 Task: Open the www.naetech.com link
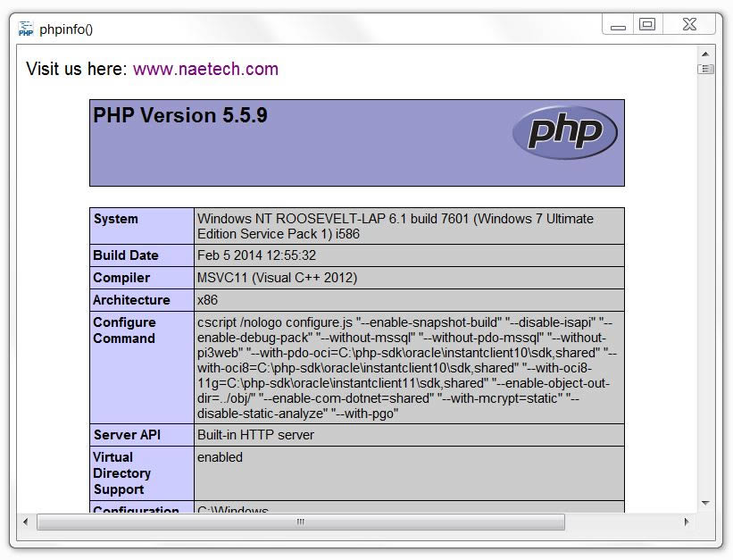click(205, 69)
